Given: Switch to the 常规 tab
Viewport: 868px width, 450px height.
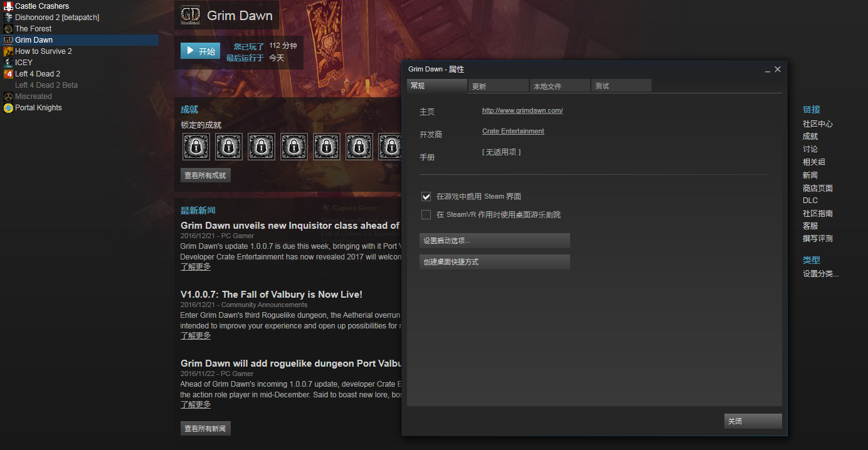Looking at the screenshot, I should click(x=437, y=86).
